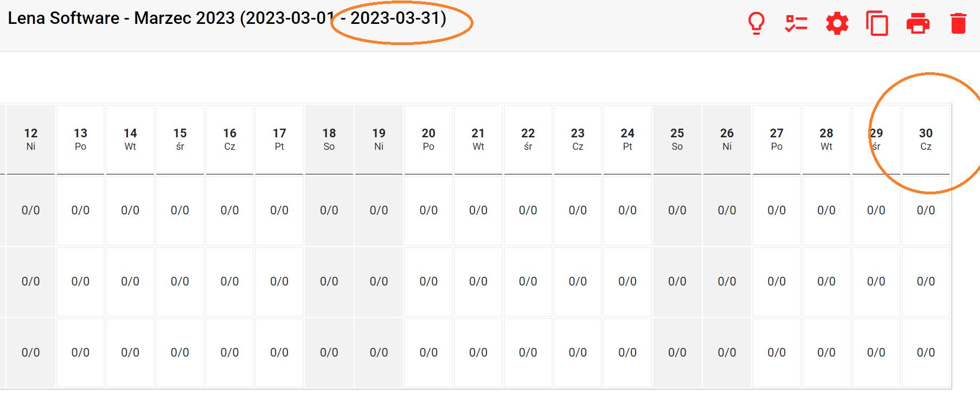Screen dimensions: 980x406
Task: Delete the schedule using the trash icon
Action: click(x=958, y=23)
